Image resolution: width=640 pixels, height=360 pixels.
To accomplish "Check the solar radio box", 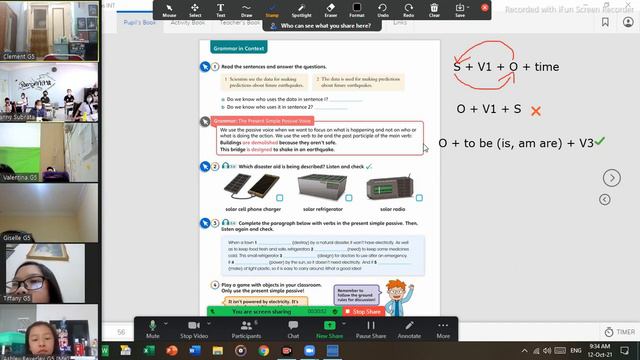I will point(419,198).
